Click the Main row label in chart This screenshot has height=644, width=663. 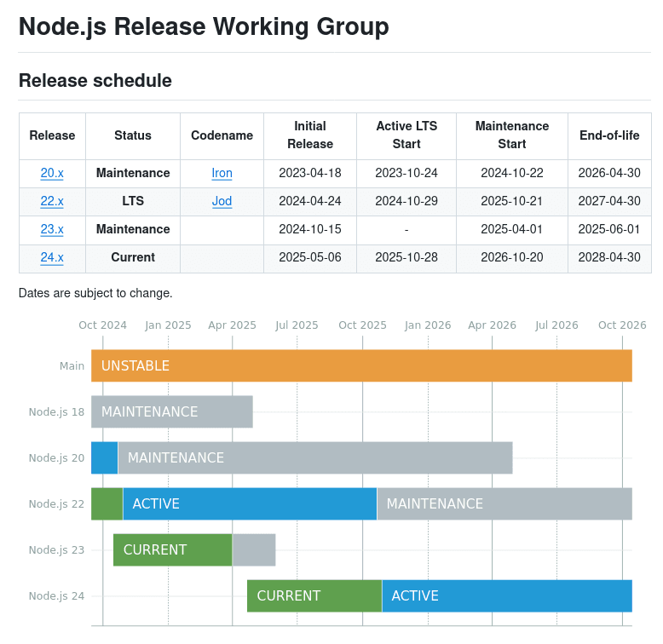coord(72,366)
